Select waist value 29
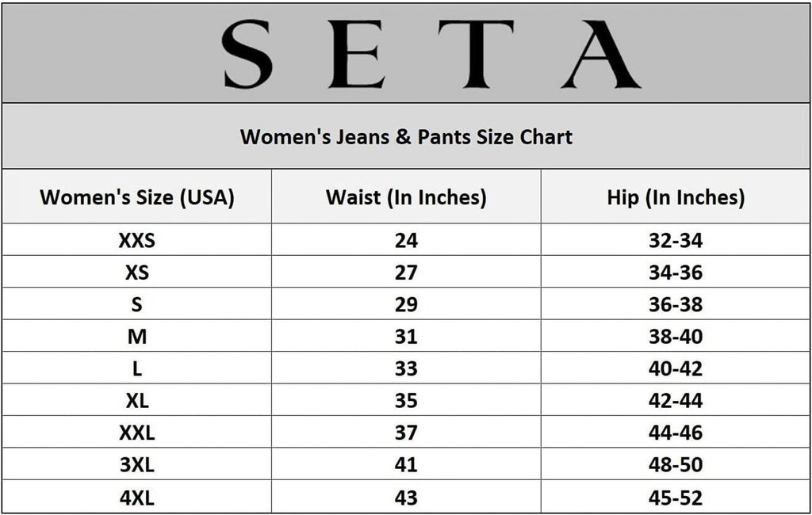The width and height of the screenshot is (812, 515). [x=406, y=305]
